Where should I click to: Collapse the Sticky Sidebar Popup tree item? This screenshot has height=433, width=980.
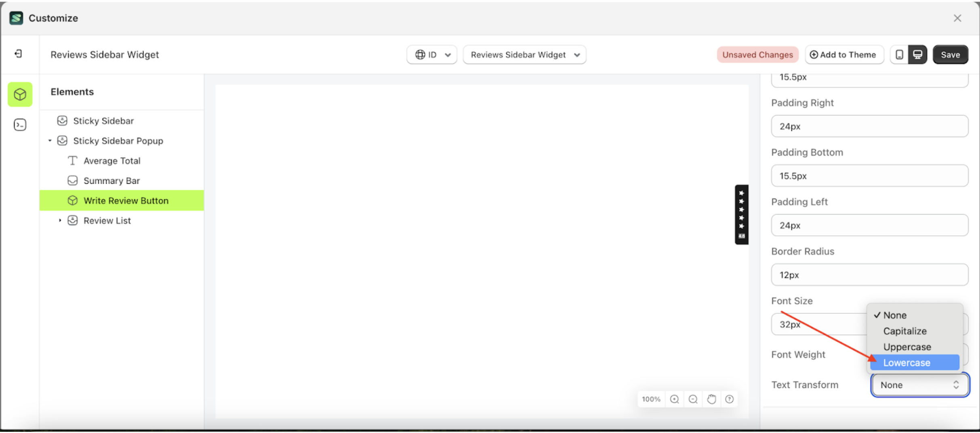(50, 141)
